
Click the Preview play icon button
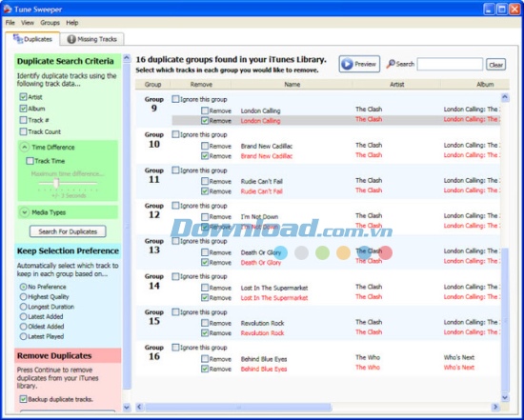tap(359, 64)
